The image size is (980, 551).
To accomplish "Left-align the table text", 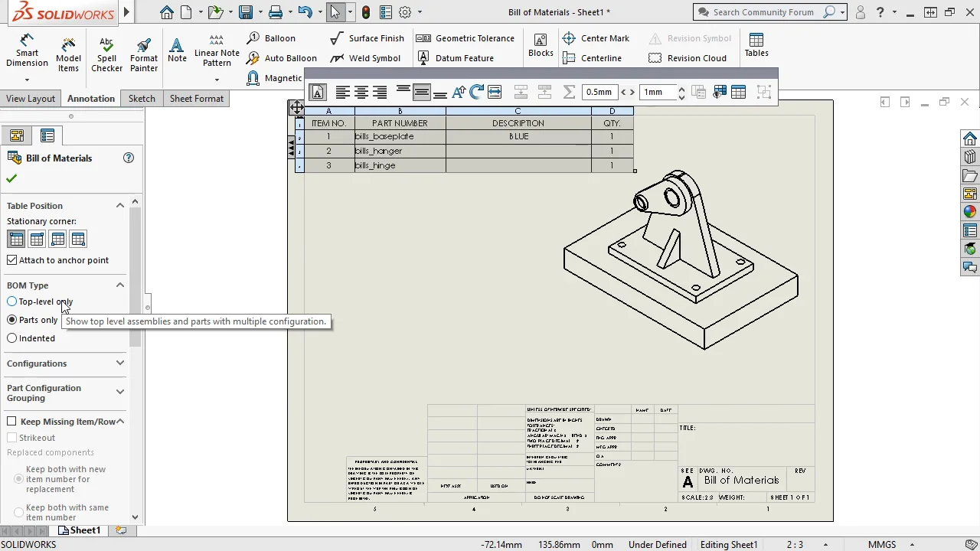I will [342, 92].
